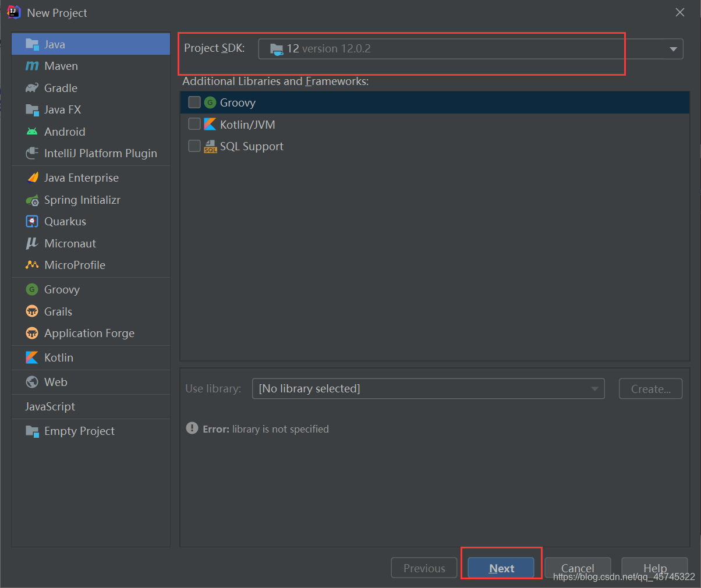
Task: Click the error exclamation icon
Action: 192,428
